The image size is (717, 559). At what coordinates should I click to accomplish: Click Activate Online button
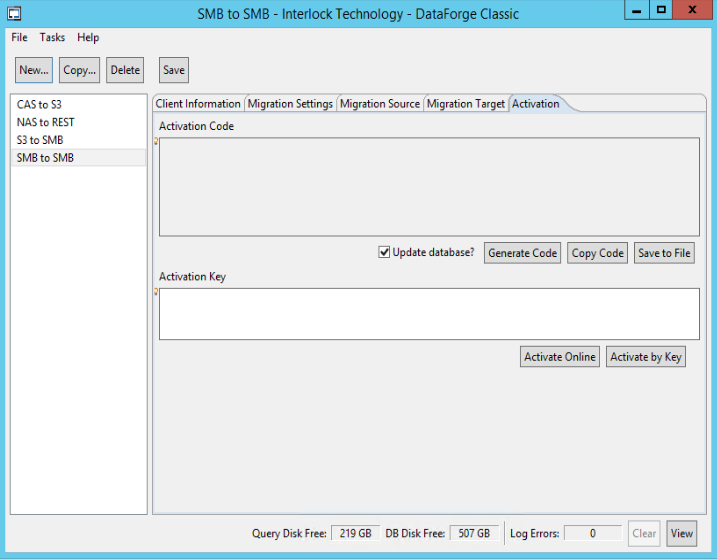(x=560, y=357)
